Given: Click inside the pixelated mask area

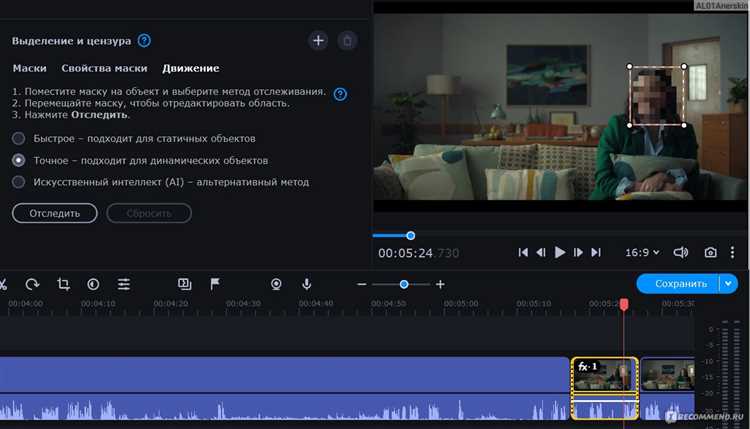Looking at the screenshot, I should point(656,96).
